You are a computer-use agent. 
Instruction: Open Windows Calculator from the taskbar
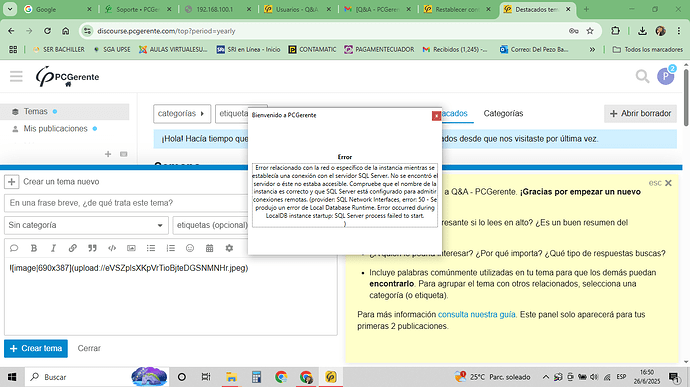257,377
